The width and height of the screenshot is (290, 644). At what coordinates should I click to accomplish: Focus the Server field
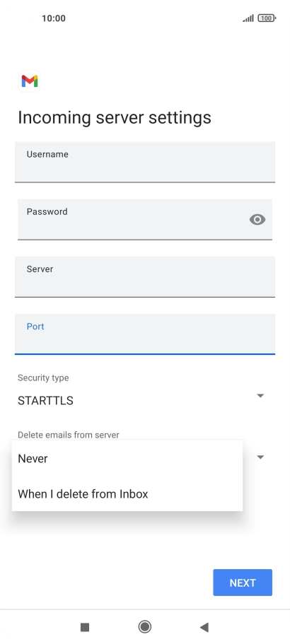144,277
